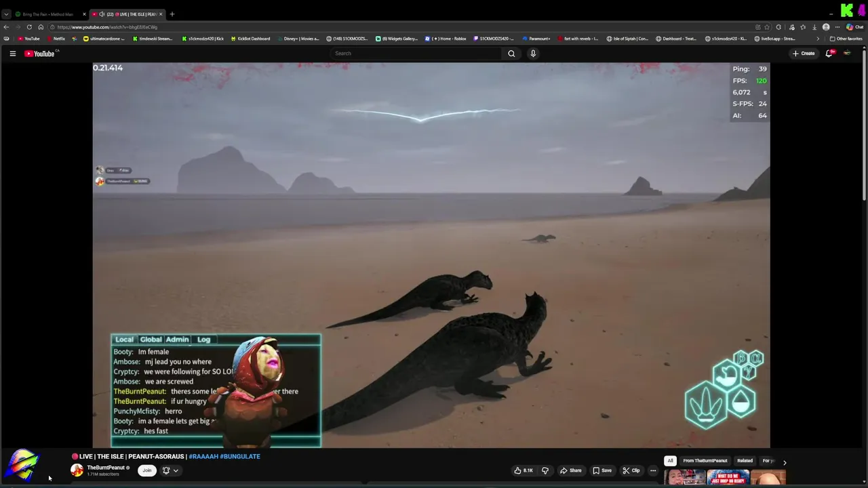This screenshot has width=868, height=488.
Task: Open the YouTube account avatar menu
Action: pos(847,54)
